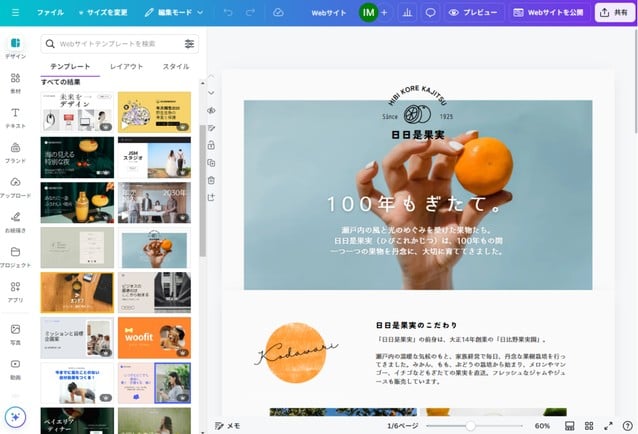Undo the last action
The width and height of the screenshot is (638, 434).
228,13
